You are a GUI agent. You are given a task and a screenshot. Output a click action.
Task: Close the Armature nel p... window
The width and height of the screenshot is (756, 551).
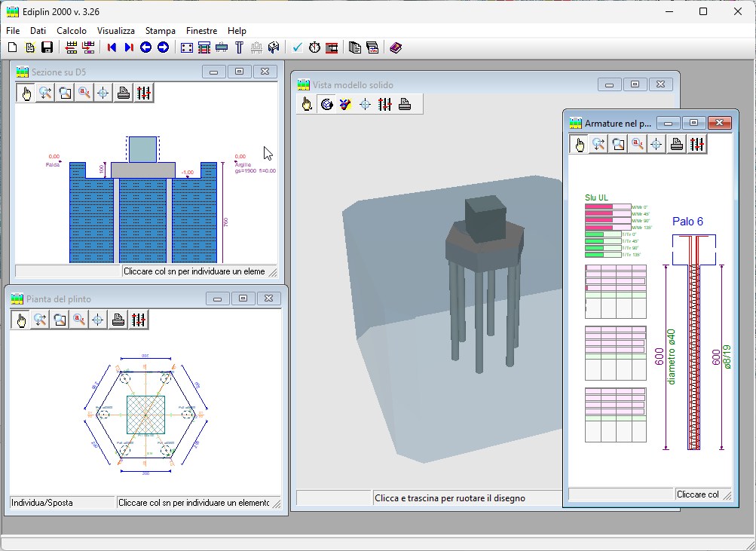point(719,123)
